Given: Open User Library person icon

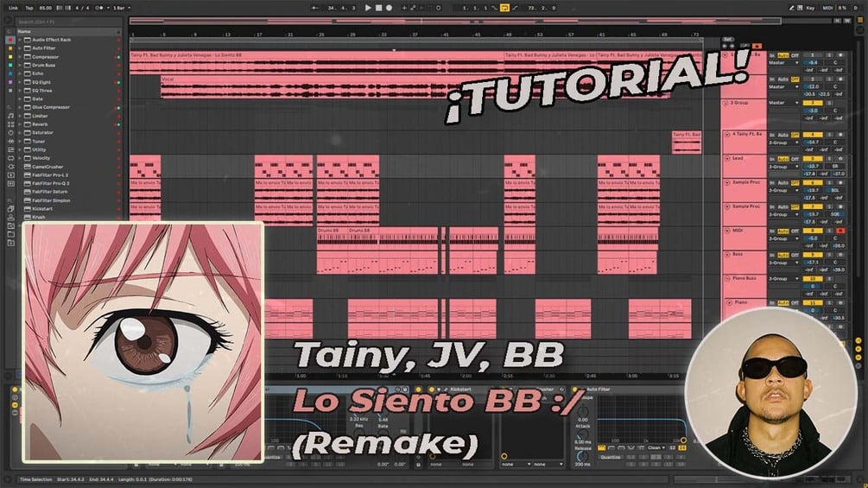Looking at the screenshot, I should tap(10, 217).
